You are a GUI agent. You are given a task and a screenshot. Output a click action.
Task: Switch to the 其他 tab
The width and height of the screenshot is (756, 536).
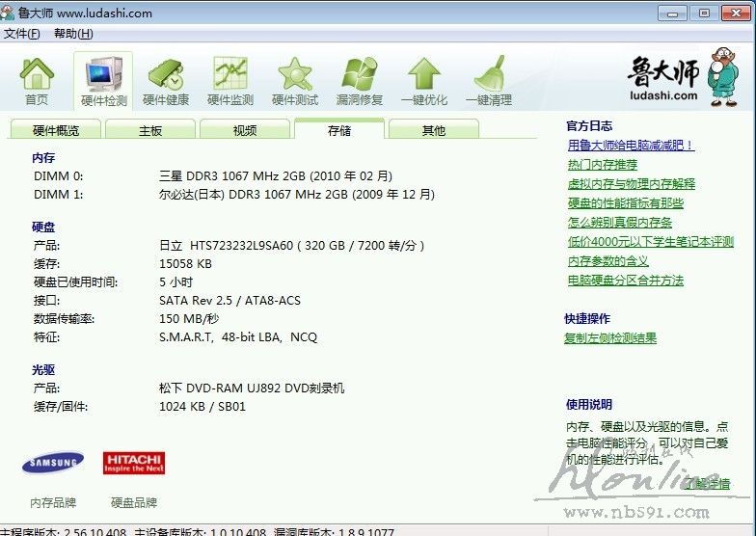pos(434,130)
